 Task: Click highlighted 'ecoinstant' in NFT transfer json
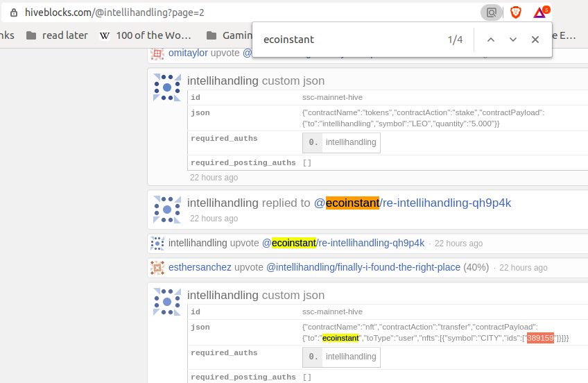click(x=340, y=338)
